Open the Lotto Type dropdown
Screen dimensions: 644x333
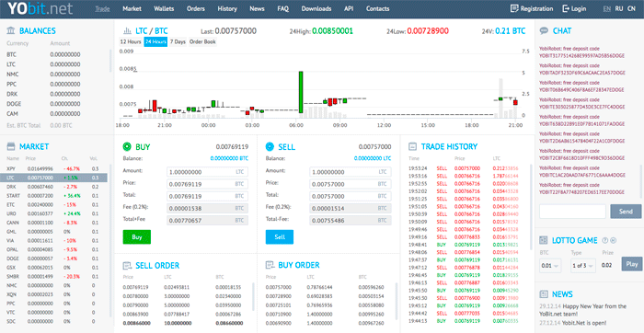point(582,266)
